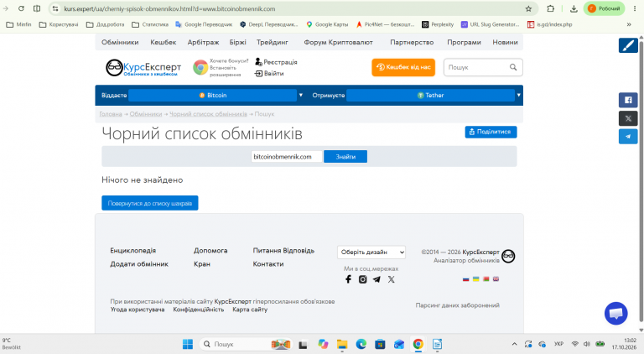The image size is (644, 354).
Task: Open the Обмінники menu item
Action: [x=120, y=42]
